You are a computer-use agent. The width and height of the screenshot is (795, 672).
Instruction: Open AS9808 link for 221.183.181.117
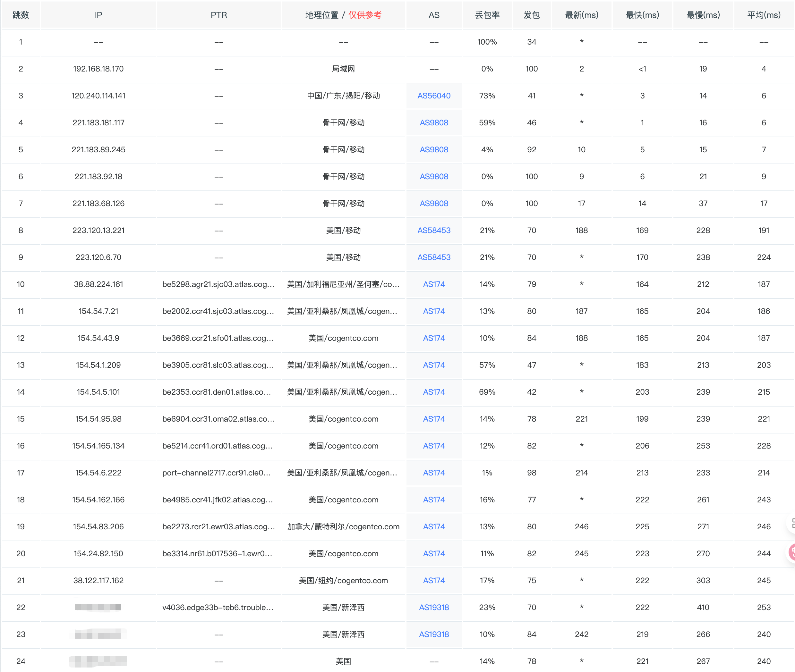(434, 123)
